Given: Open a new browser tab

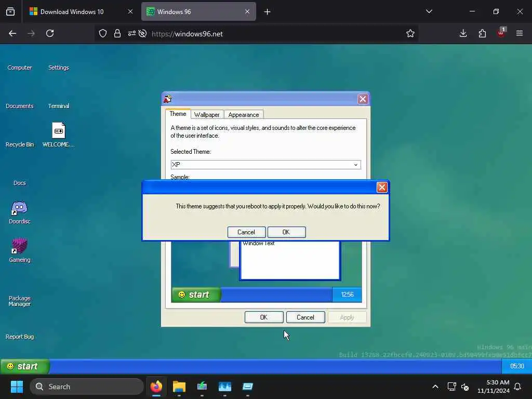Looking at the screenshot, I should (268, 12).
